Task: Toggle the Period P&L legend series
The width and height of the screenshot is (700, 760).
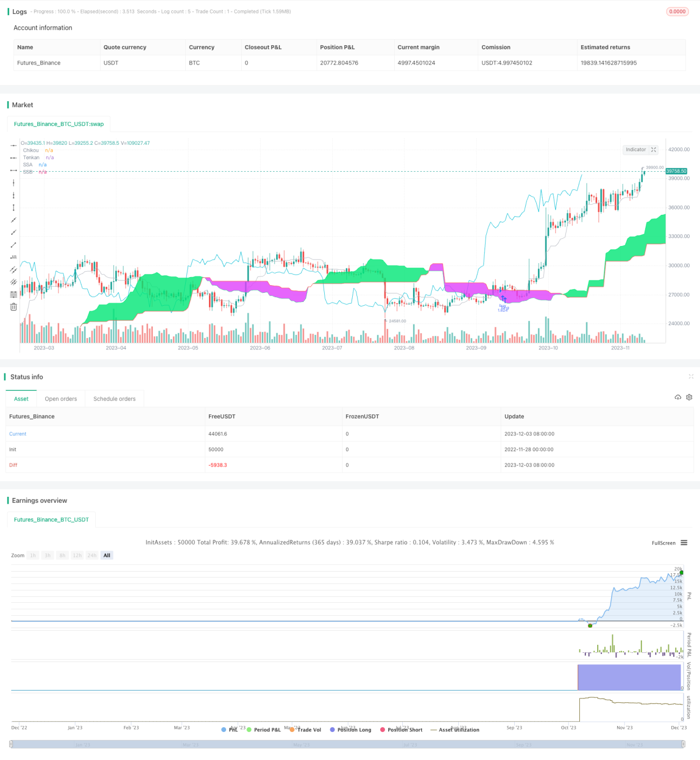Action: [263, 730]
